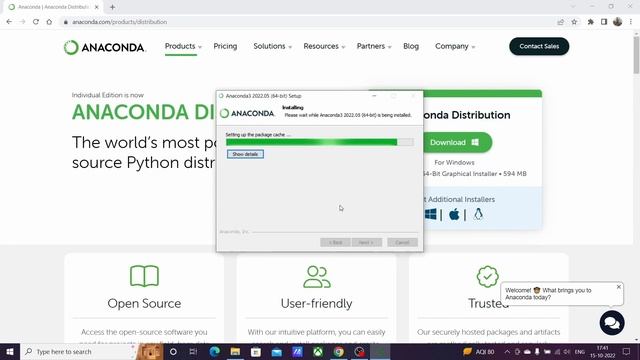Toggle the Chrome side panel icon
The height and width of the screenshot is (360, 640).
click(604, 22)
